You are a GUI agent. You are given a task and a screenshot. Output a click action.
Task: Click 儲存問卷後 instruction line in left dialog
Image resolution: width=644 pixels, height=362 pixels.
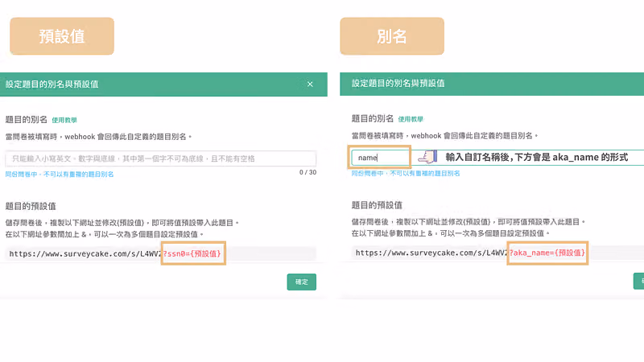(122, 223)
